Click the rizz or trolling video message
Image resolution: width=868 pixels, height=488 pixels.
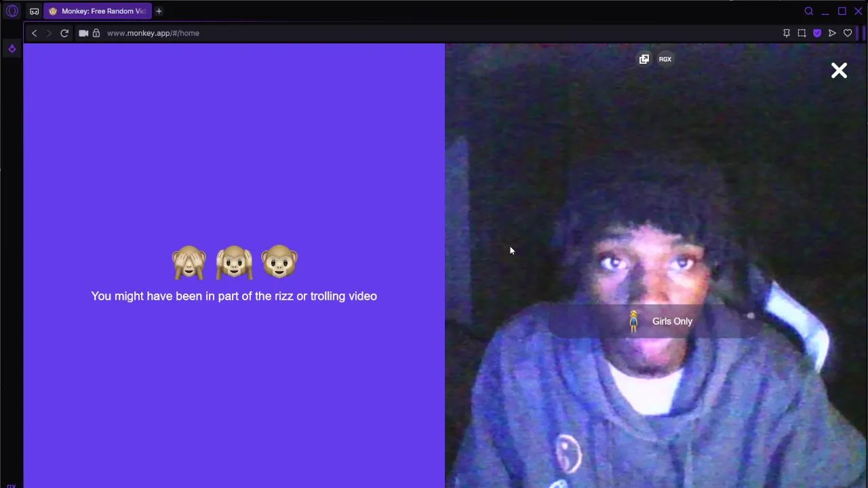coord(234,296)
